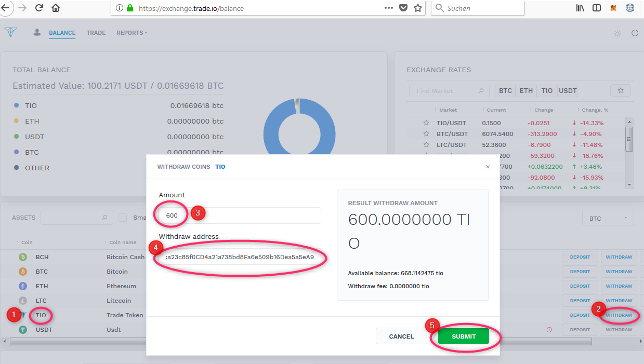Screen dimensions: 644x364
Task: Filter markets by BTC tab
Action: [505, 90]
